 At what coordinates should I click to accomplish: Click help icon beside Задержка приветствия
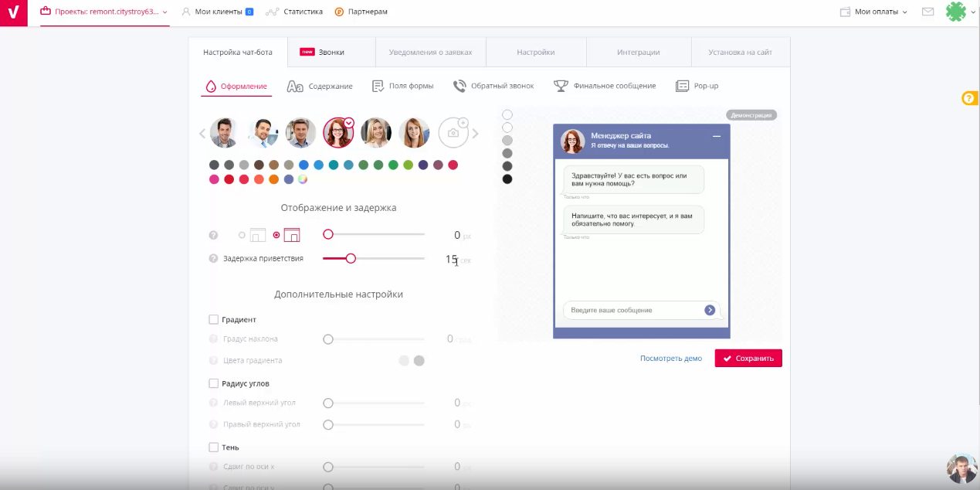click(x=214, y=258)
